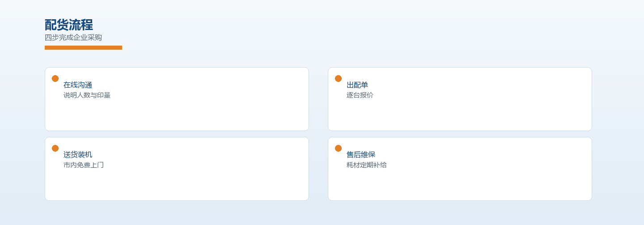The image size is (644, 225).
Task: Click the 四步完成企业采购 subtitle
Action: pos(73,38)
